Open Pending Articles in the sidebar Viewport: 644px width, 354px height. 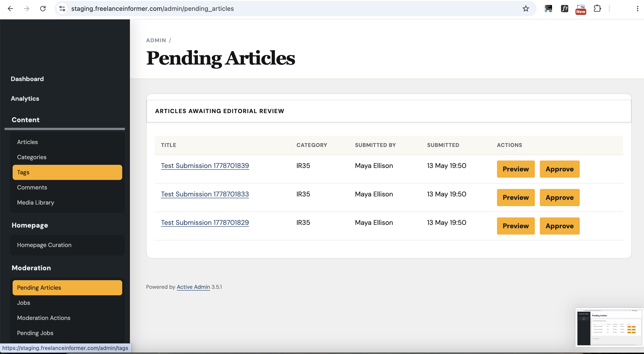67,288
